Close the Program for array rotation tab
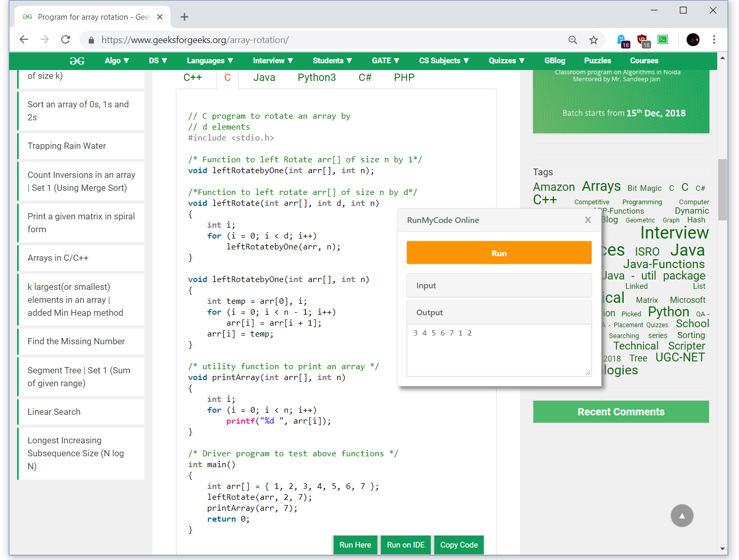This screenshot has width=739, height=560. 160,17
